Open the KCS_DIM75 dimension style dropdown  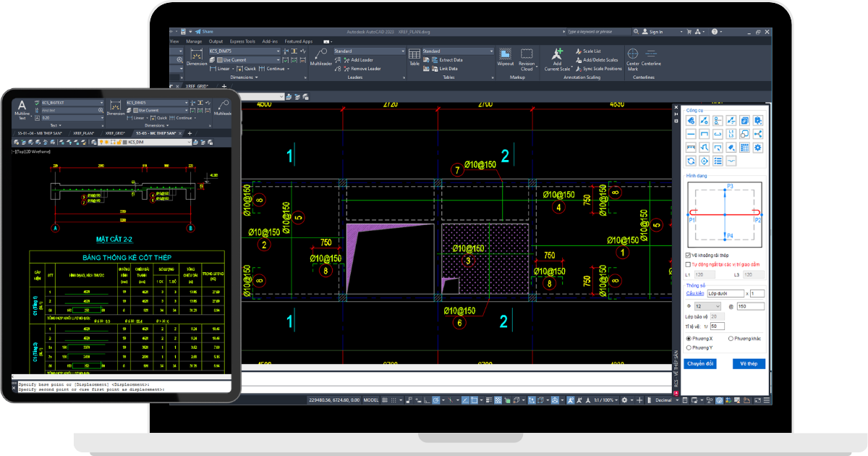278,51
